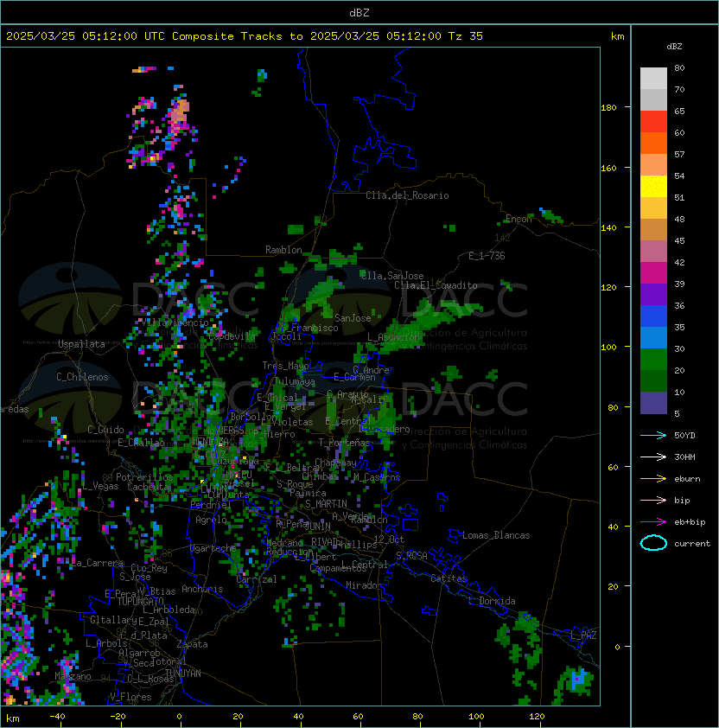Screen dimensions: 719x728
Task: Click the 'Uspallata' place label
Action: [82, 344]
